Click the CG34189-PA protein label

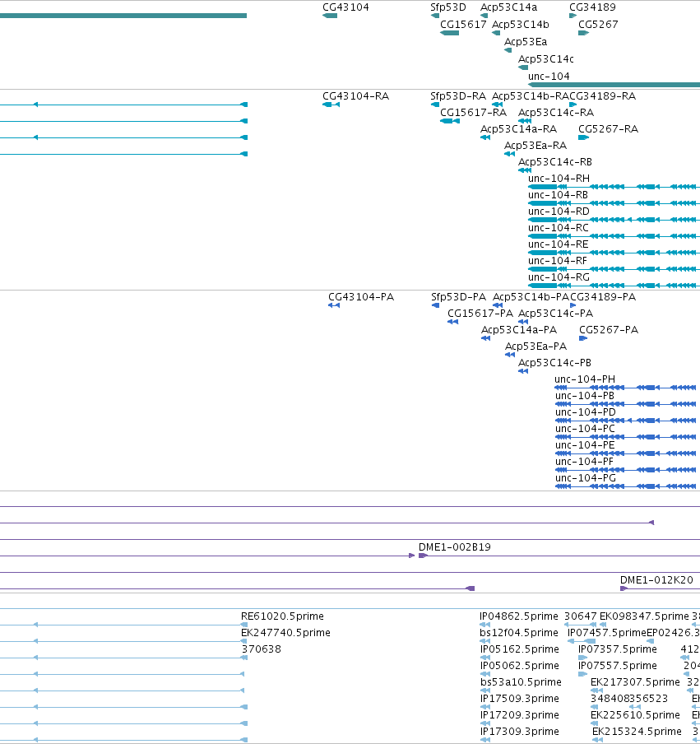coord(603,296)
